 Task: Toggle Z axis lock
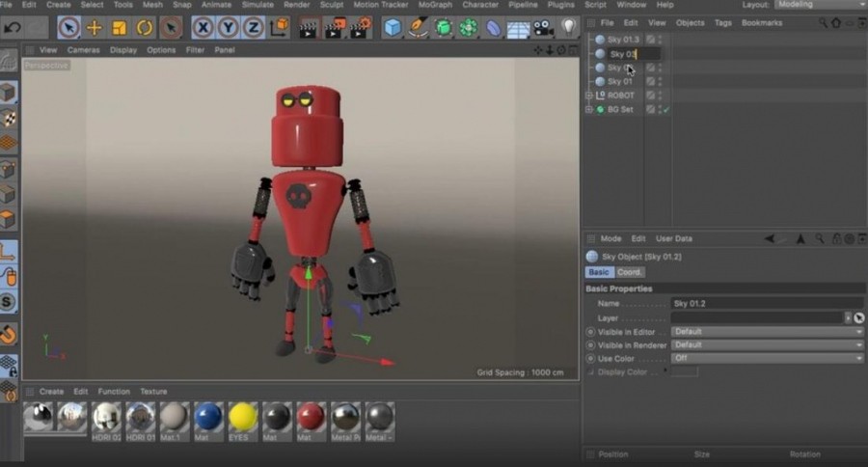253,28
